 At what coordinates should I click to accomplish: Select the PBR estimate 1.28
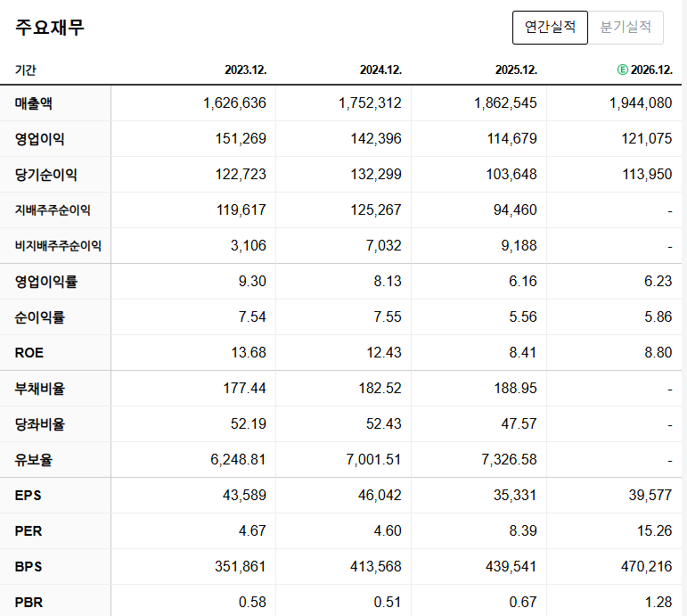coord(658,602)
